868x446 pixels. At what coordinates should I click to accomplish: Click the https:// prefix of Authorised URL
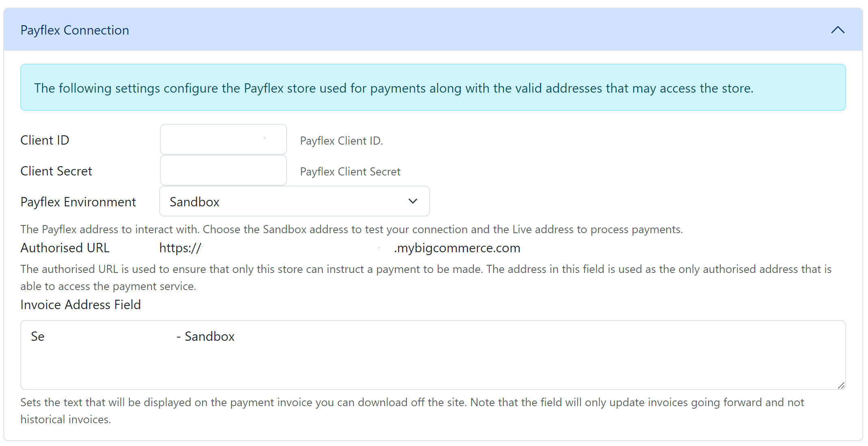coord(180,248)
